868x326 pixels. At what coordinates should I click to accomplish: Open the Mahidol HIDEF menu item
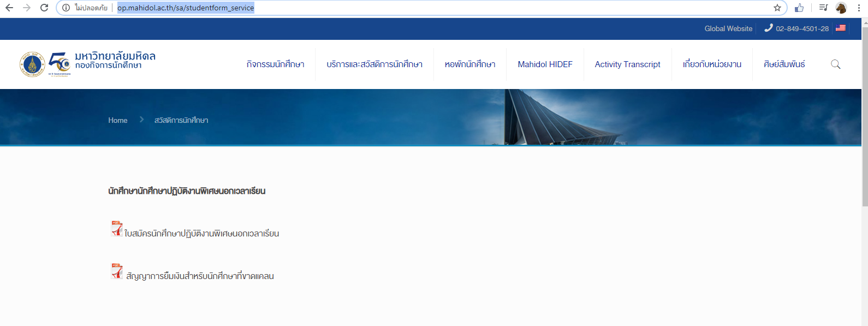coord(545,64)
